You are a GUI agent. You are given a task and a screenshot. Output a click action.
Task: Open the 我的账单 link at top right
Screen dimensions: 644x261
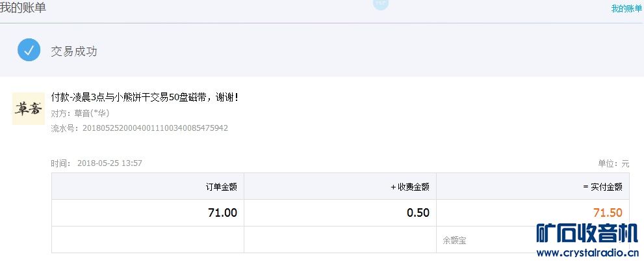(626, 8)
